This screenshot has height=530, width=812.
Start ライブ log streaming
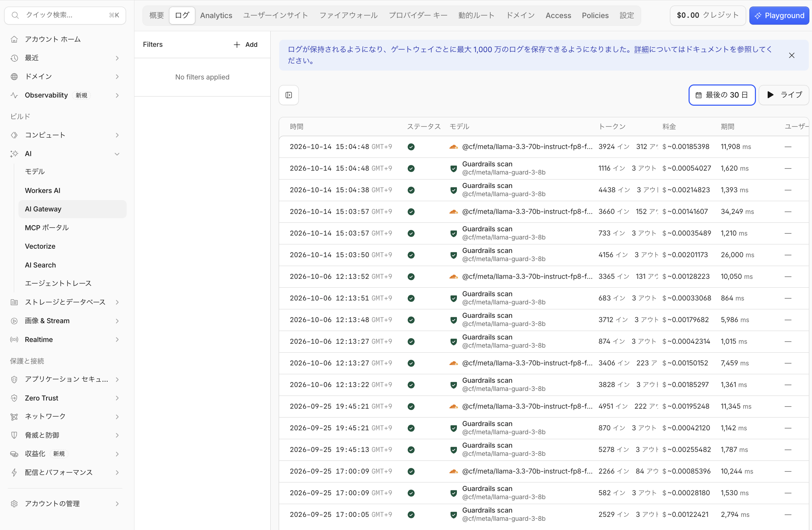coord(784,95)
